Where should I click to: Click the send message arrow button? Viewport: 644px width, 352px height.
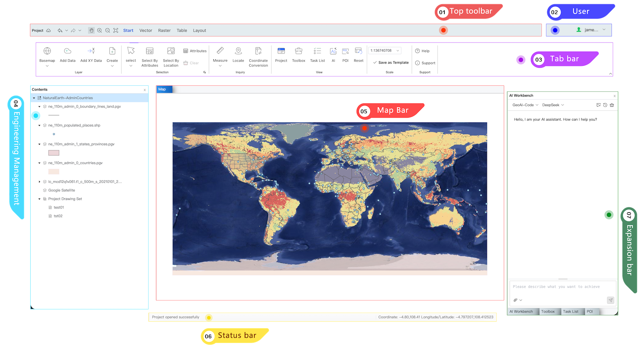(611, 300)
